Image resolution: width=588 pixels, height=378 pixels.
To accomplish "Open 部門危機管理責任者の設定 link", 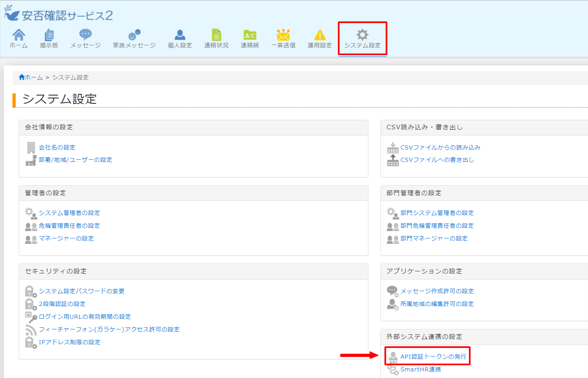I will (437, 226).
